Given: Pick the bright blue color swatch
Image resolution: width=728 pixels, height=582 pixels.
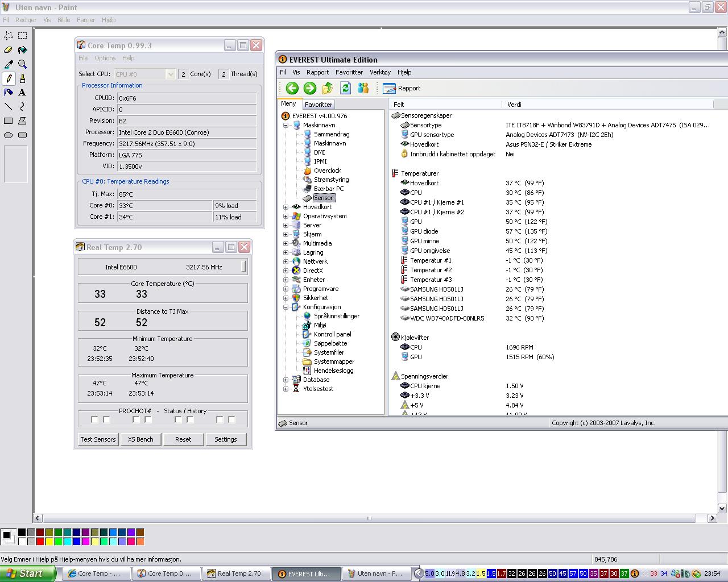Looking at the screenshot, I should point(76,541).
